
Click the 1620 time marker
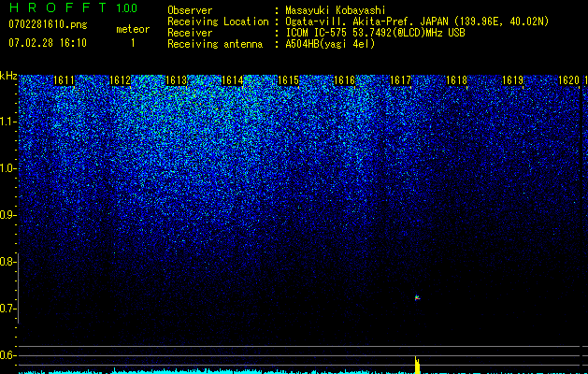568,80
